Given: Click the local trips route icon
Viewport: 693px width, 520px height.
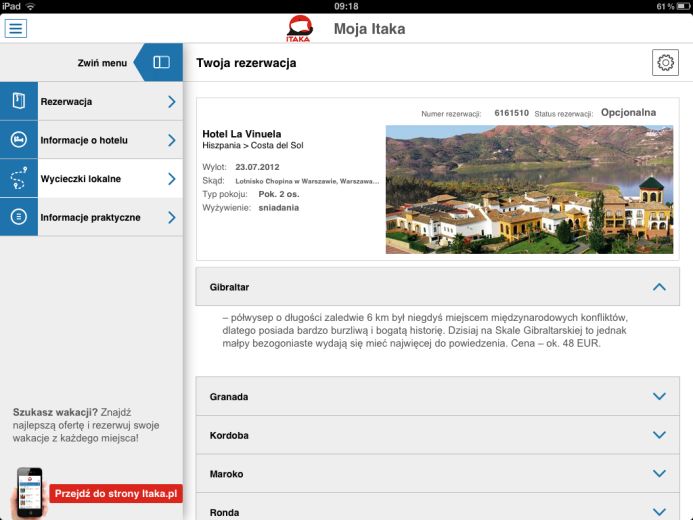Looking at the screenshot, I should [18, 179].
